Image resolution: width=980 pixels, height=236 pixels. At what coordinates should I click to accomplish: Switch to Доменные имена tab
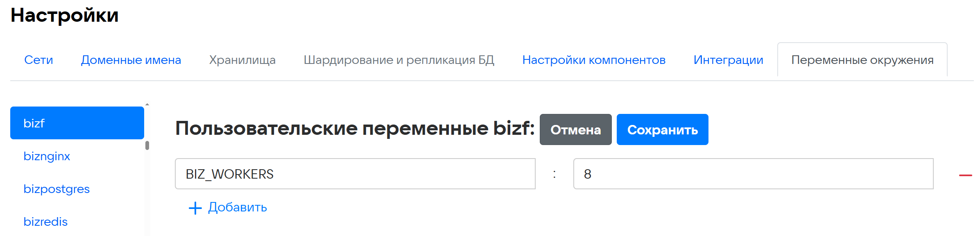coord(131,60)
